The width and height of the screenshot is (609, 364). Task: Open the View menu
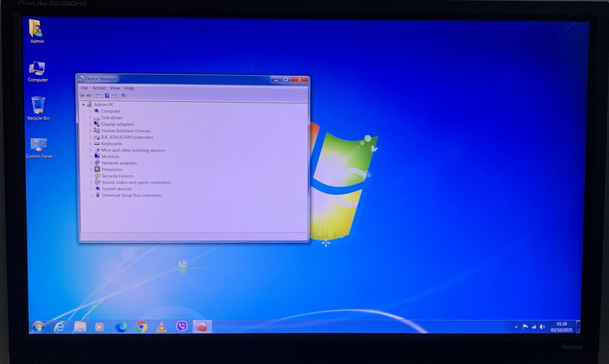pyautogui.click(x=115, y=88)
